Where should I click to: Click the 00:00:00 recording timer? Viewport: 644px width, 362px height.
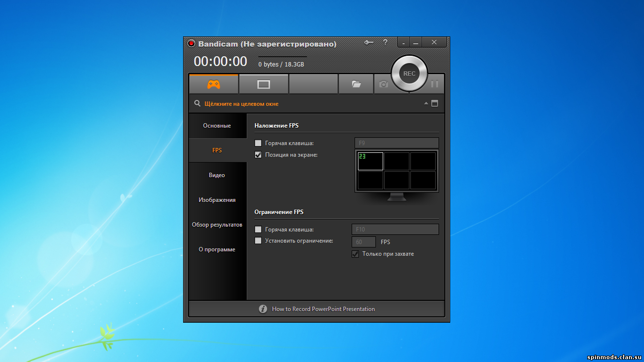click(220, 61)
